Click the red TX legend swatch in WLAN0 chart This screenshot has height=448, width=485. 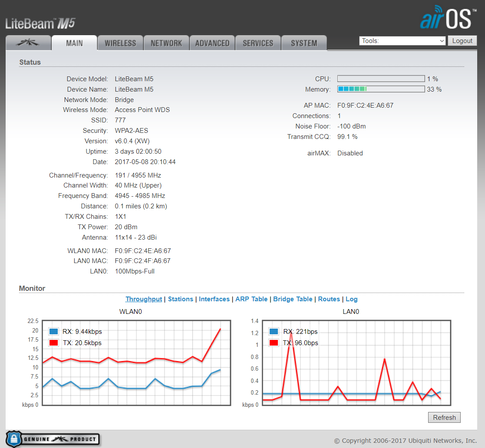pos(53,343)
